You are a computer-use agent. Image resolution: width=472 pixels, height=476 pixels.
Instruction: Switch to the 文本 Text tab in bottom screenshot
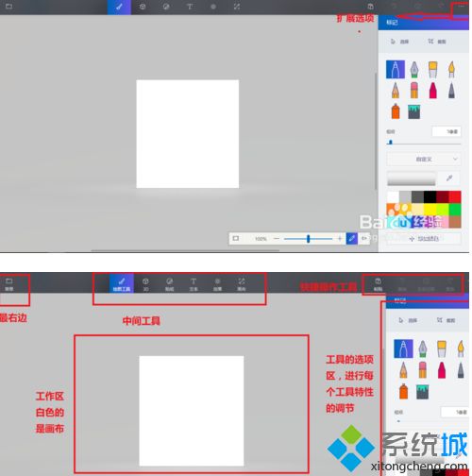coord(194,283)
